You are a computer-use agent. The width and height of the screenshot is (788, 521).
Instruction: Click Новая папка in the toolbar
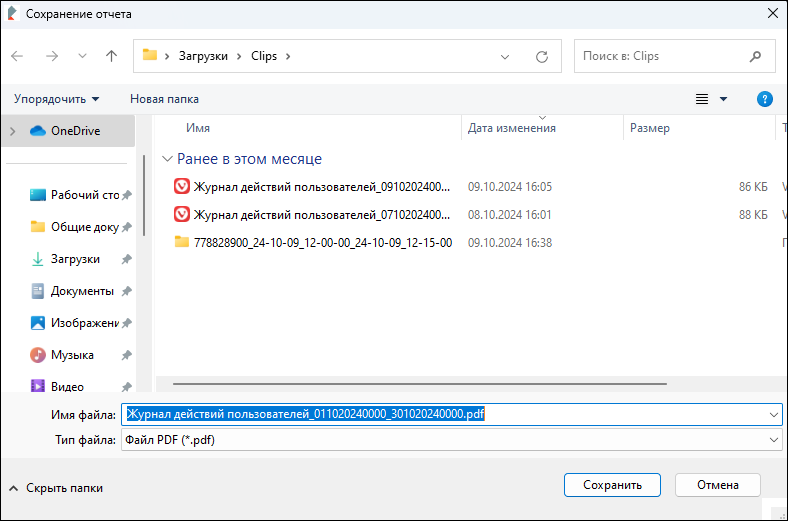tap(164, 99)
